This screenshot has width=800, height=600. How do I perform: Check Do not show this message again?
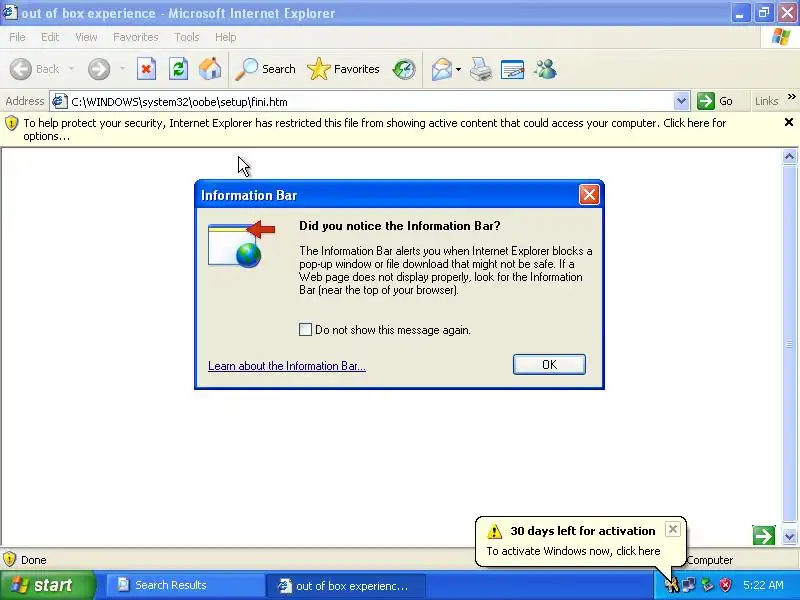coord(305,330)
